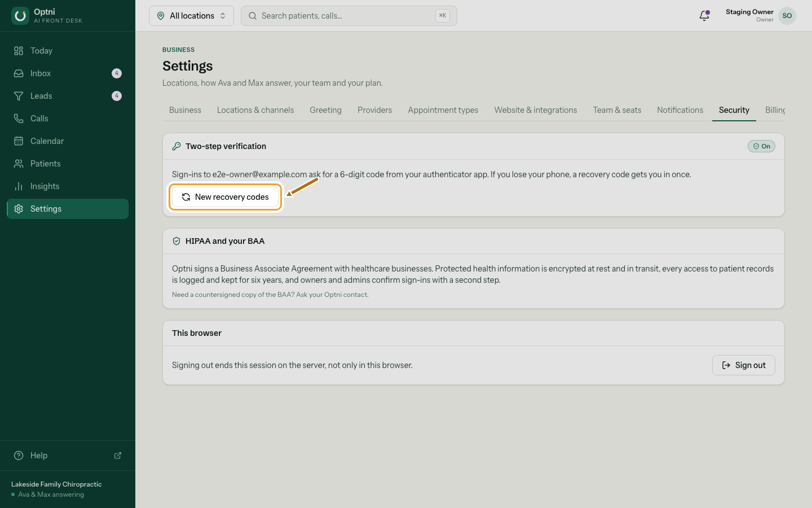Screen dimensions: 812x508
Task: Click the Patients people icon
Action: [19, 164]
